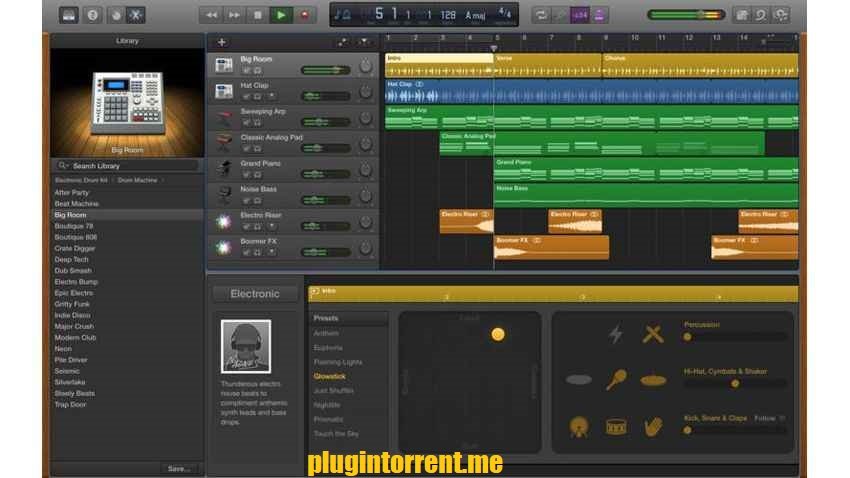Select the After Party library kit
This screenshot has height=478, width=850.
pos(72,192)
